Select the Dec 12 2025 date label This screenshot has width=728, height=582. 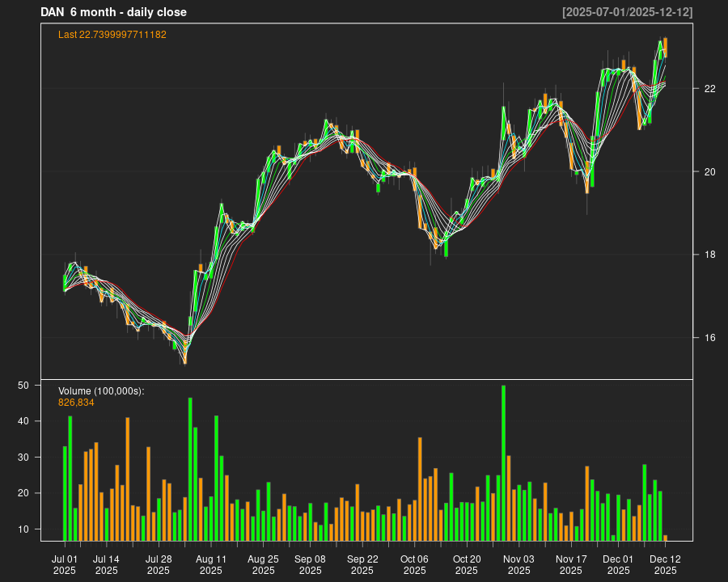pyautogui.click(x=665, y=564)
